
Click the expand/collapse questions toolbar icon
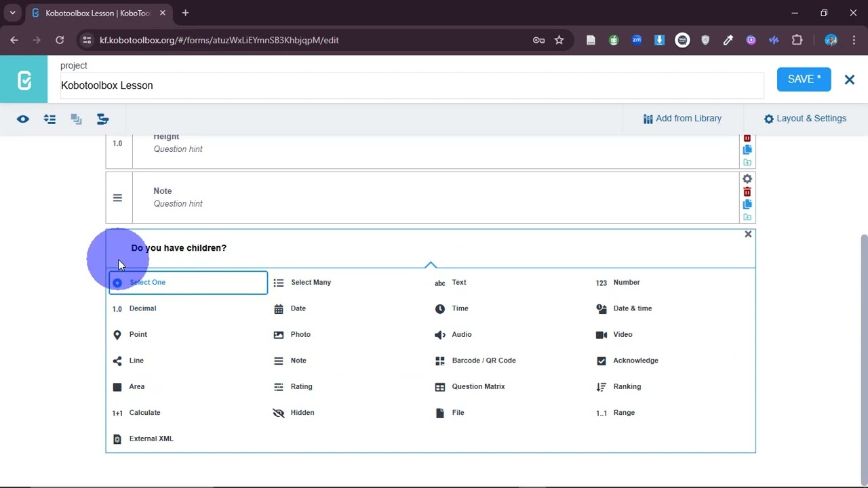50,119
